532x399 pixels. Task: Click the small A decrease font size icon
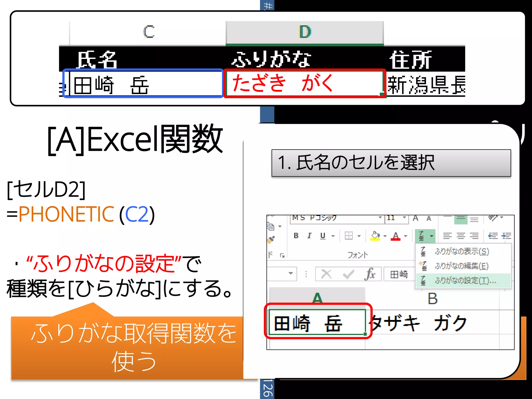coord(429,218)
